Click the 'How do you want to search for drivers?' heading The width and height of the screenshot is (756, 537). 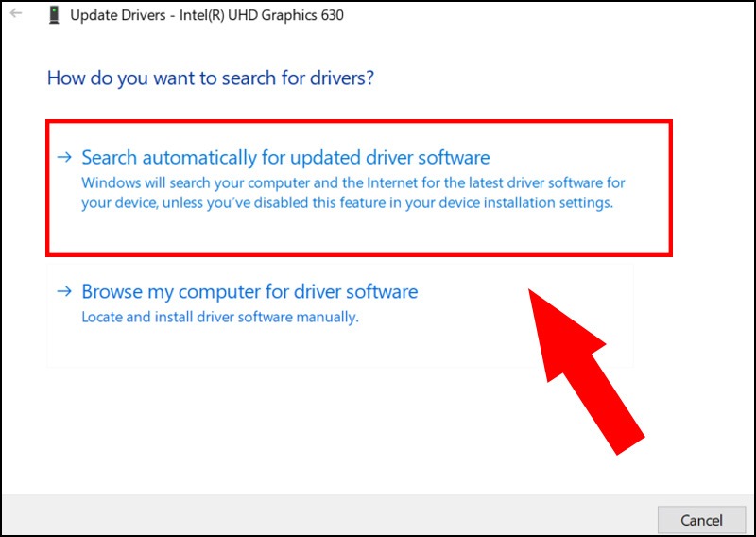(210, 78)
